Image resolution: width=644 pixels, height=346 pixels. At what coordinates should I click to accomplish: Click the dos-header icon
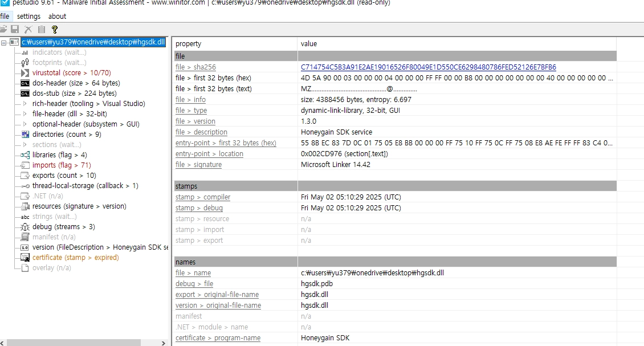tap(25, 83)
